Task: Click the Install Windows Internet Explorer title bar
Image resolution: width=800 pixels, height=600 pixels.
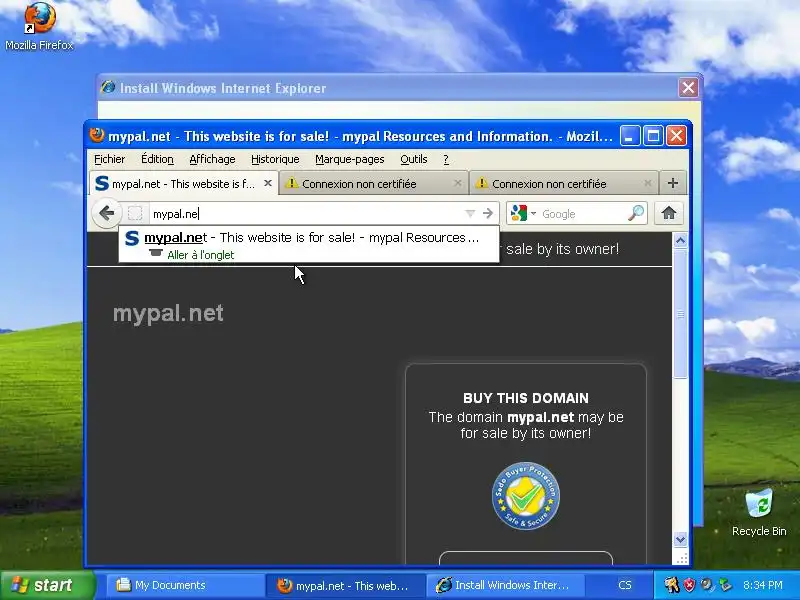Action: click(388, 88)
